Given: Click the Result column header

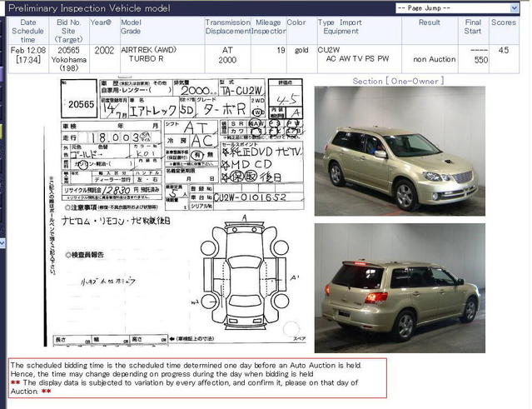Looking at the screenshot, I should pos(430,31).
